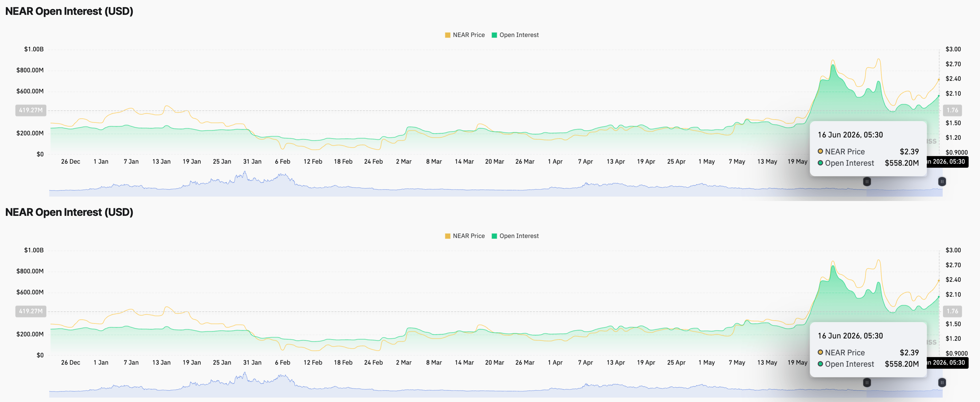The height and width of the screenshot is (402, 980).
Task: Click the $558.20M value in lower chart tooltip
Action: 902,364
